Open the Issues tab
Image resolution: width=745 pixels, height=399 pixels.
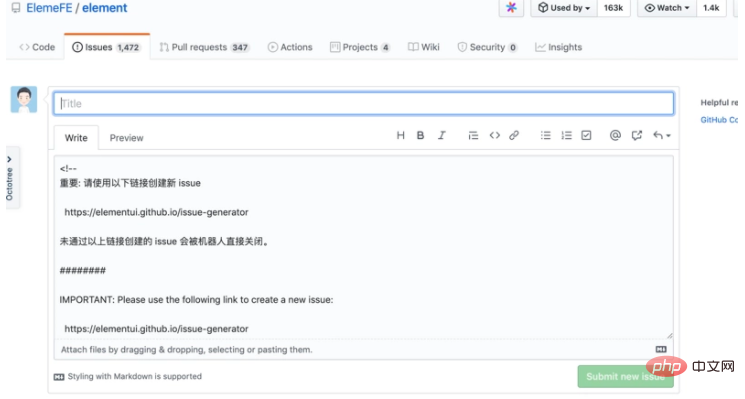107,47
